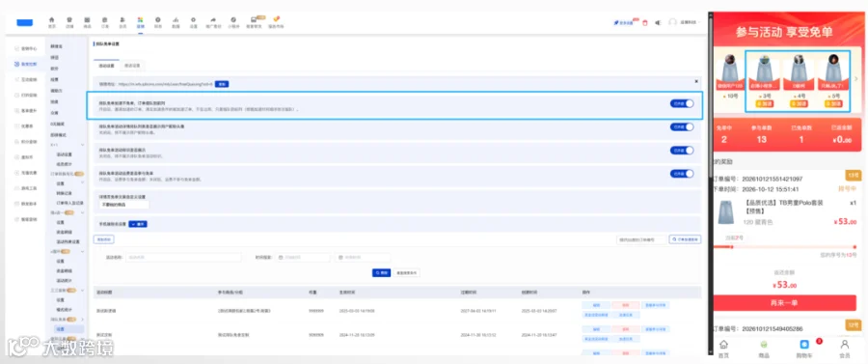Open 优惠券 in the left sidebar

point(24,126)
